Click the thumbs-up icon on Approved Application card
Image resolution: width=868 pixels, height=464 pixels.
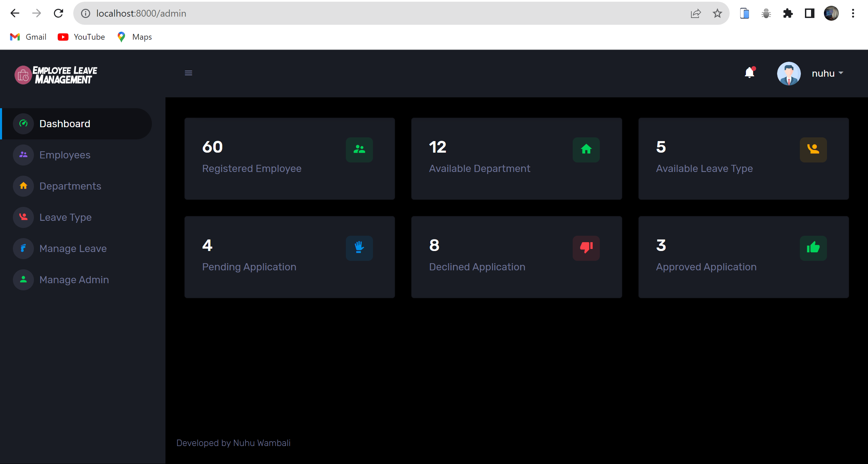coord(813,248)
